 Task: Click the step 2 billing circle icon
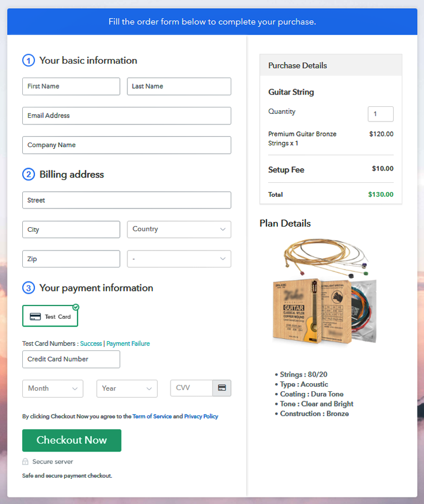coord(29,174)
